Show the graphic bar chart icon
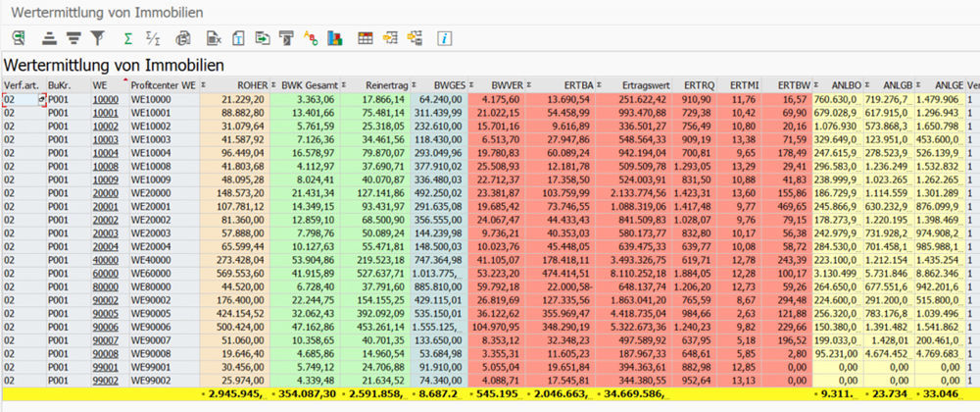980x412 pixels. [334, 39]
